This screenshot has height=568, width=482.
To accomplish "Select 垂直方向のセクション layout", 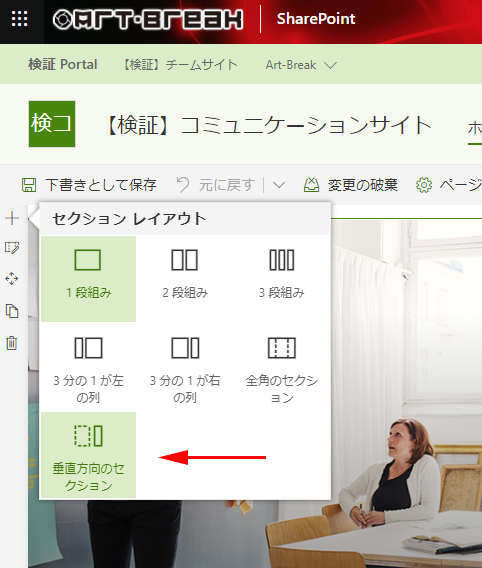I will [88, 455].
